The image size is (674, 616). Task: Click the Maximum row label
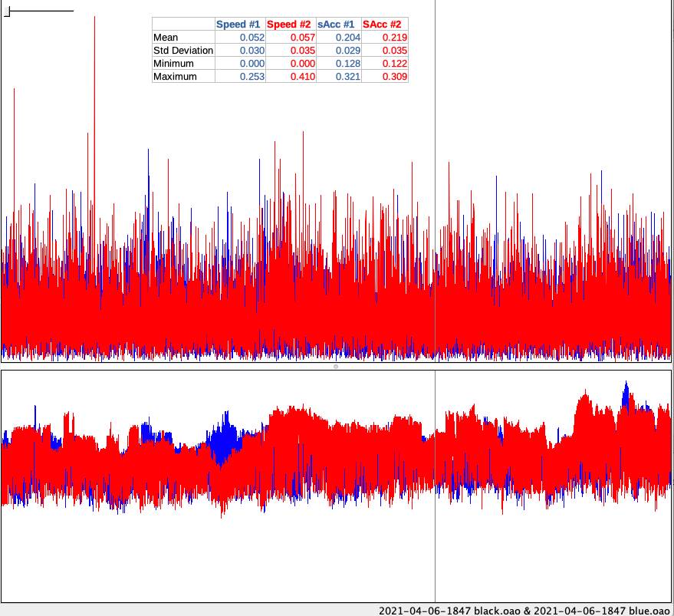[175, 77]
